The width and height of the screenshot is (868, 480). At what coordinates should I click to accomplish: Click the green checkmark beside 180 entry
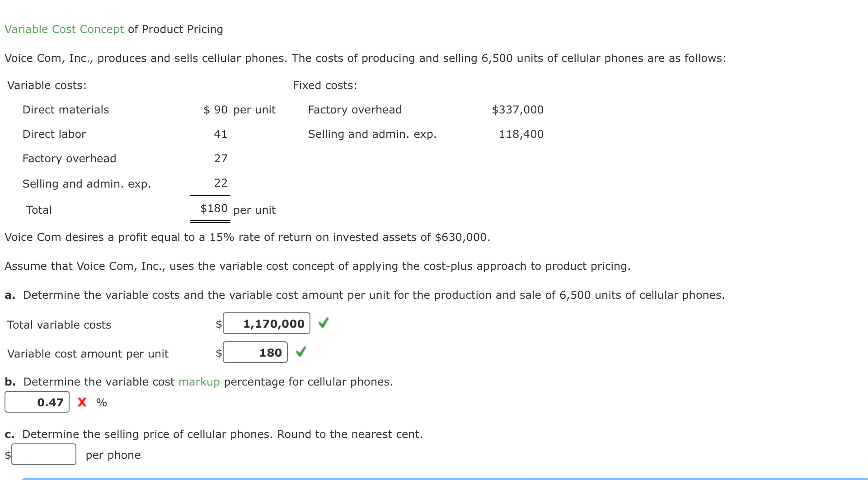pyautogui.click(x=300, y=352)
